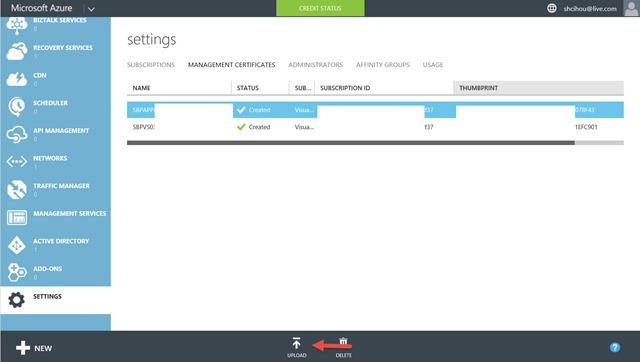Screen dimensions: 640x362
Task: Open the Networks arrows icon
Action: [17, 162]
